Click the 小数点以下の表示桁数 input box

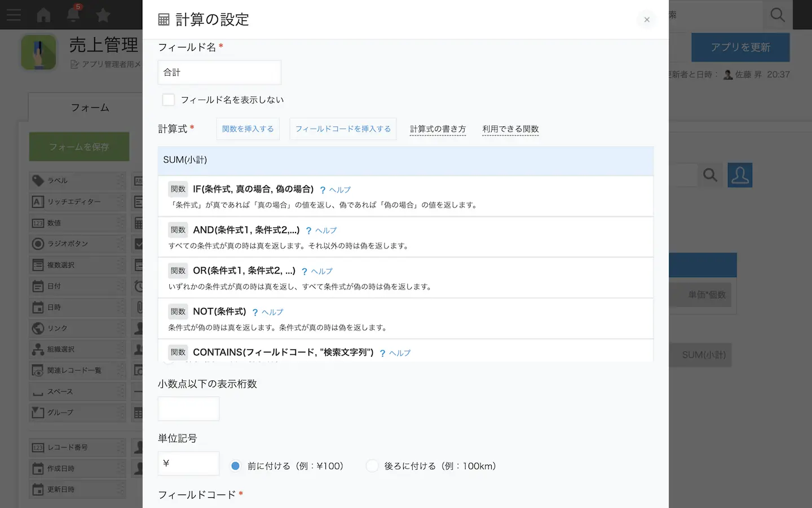(188, 409)
